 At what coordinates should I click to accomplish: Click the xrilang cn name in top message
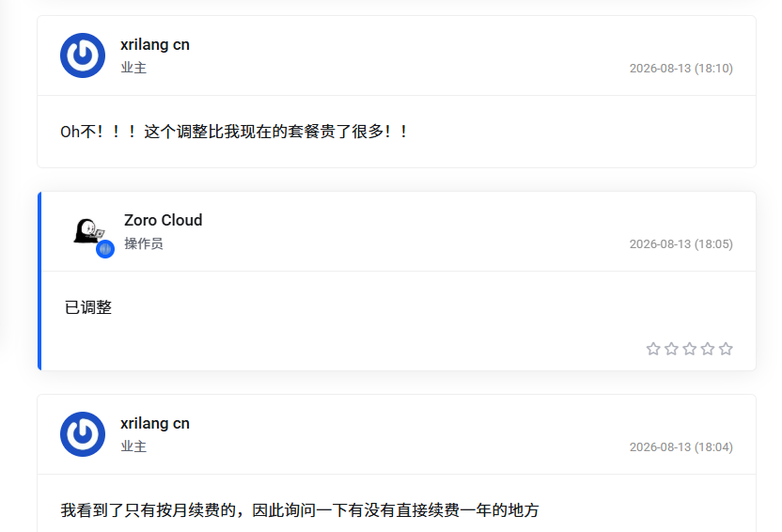[x=155, y=45]
